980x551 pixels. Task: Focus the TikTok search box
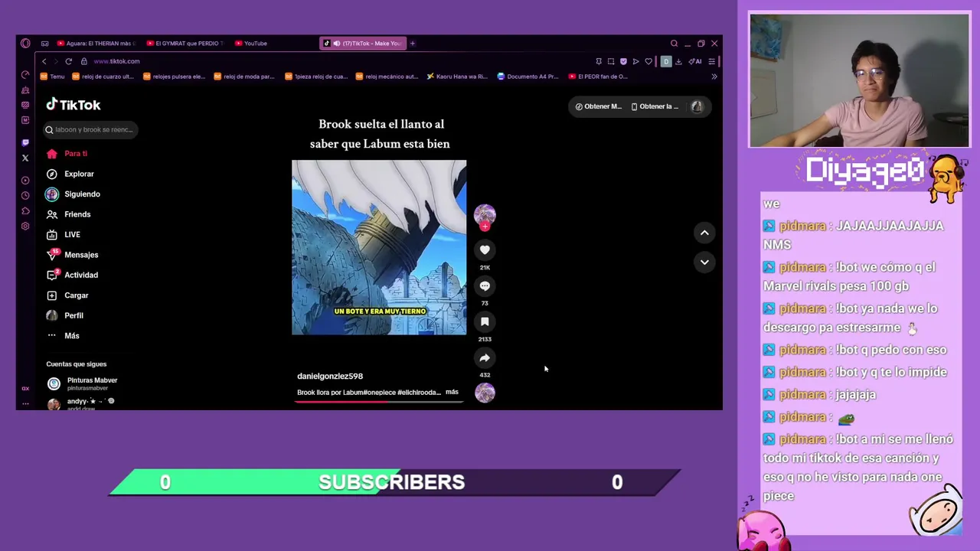point(90,129)
